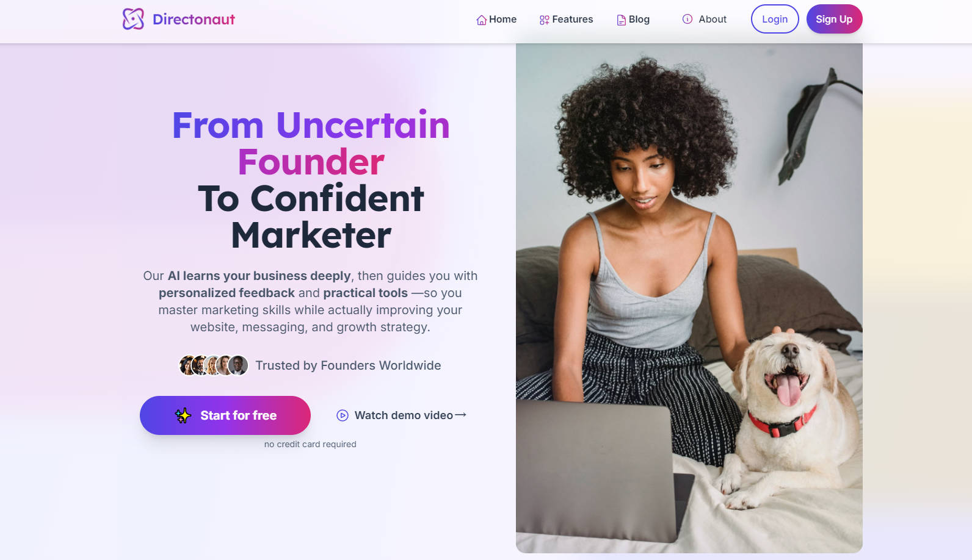Click the Sign Up button
The image size is (972, 560).
click(834, 19)
